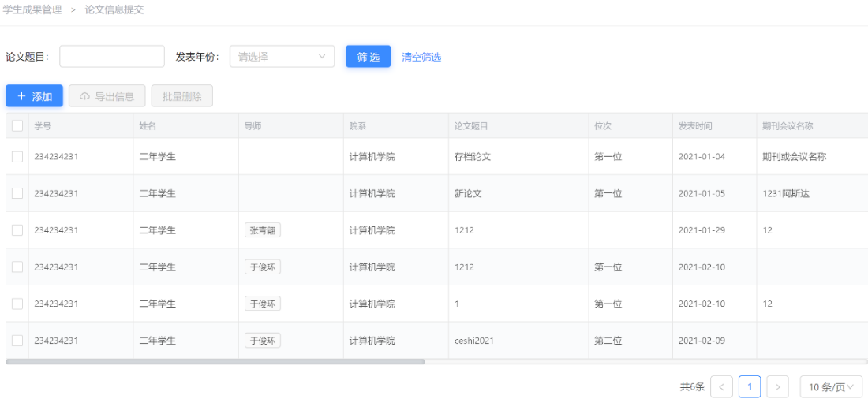The height and width of the screenshot is (399, 868).
Task: Click the 学生成果管理 breadcrumb
Action: [x=32, y=9]
